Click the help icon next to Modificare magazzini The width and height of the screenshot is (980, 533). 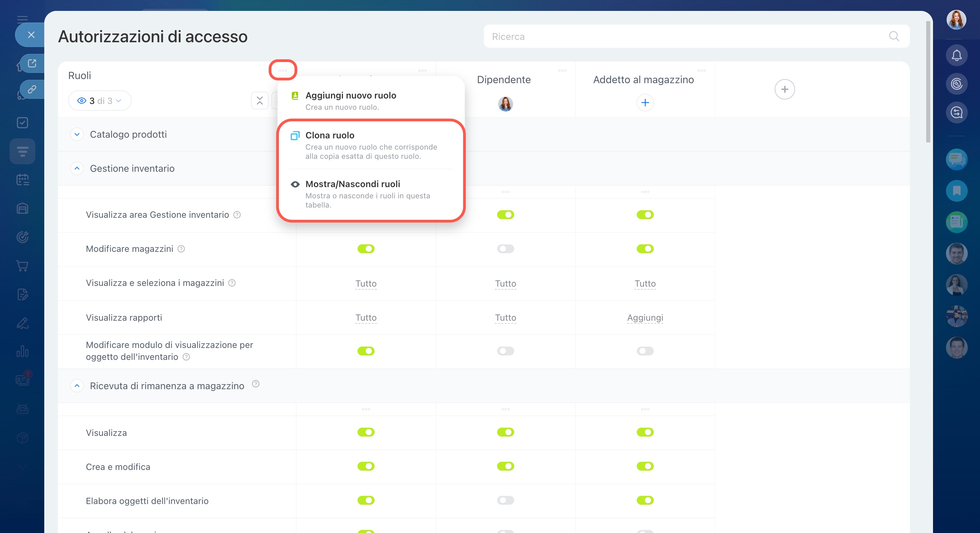coord(181,249)
